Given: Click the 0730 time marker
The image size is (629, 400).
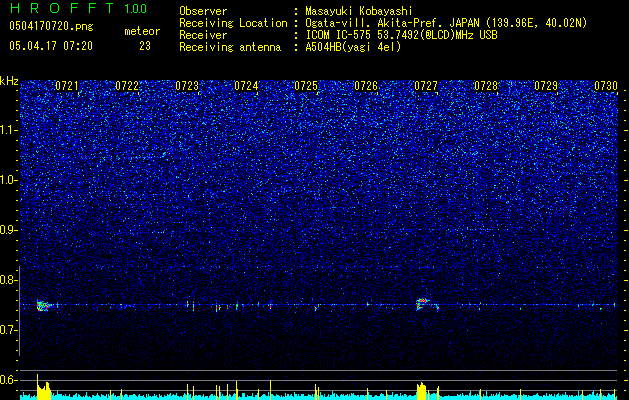Looking at the screenshot, I should 606,85.
